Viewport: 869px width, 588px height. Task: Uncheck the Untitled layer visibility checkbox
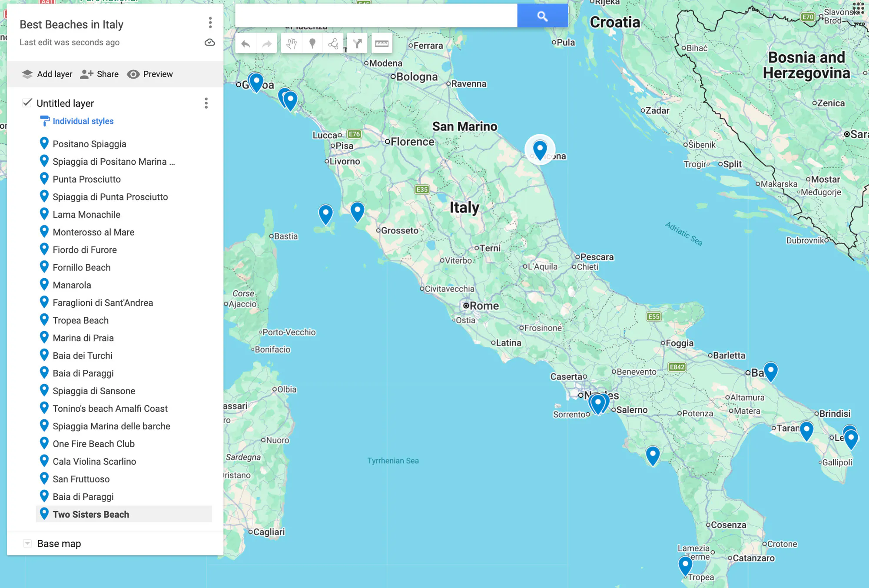pos(27,103)
